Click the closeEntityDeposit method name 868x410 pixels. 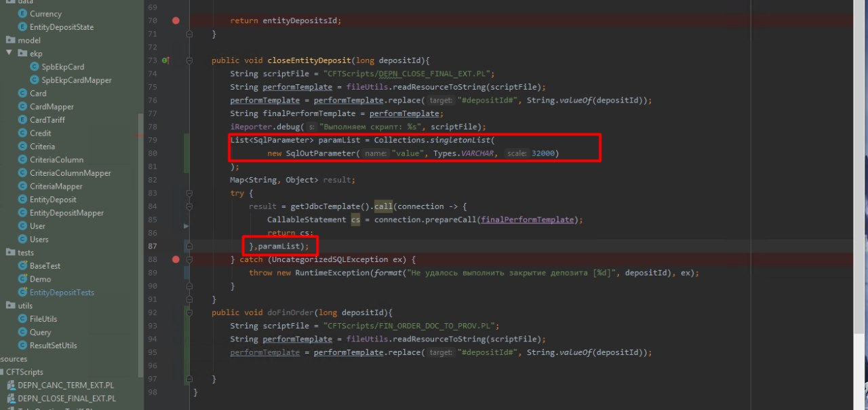pyautogui.click(x=309, y=60)
